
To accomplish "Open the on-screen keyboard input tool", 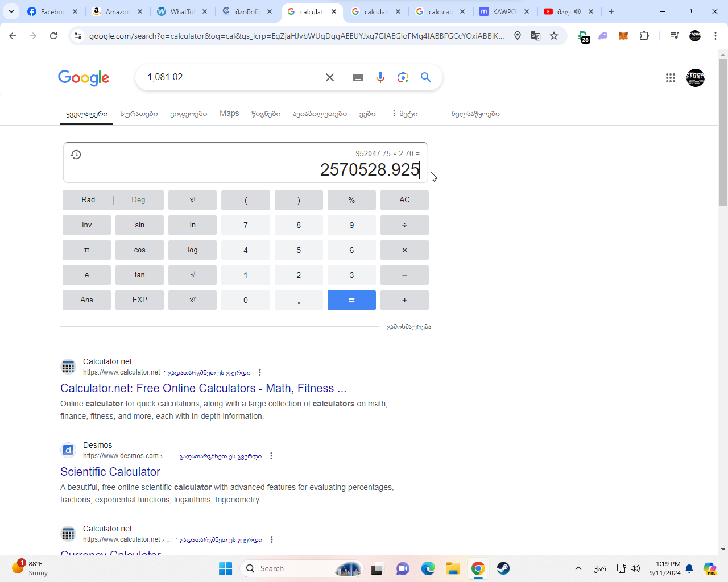I will (x=358, y=77).
